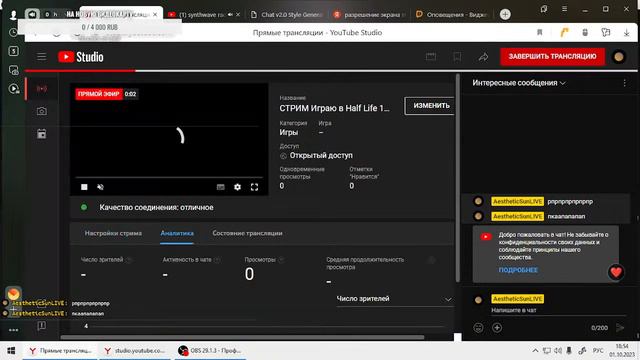Viewport: 640px width, 360px height.
Task: Switch to Chat v2.0 Style Generator tab
Action: [x=287, y=15]
